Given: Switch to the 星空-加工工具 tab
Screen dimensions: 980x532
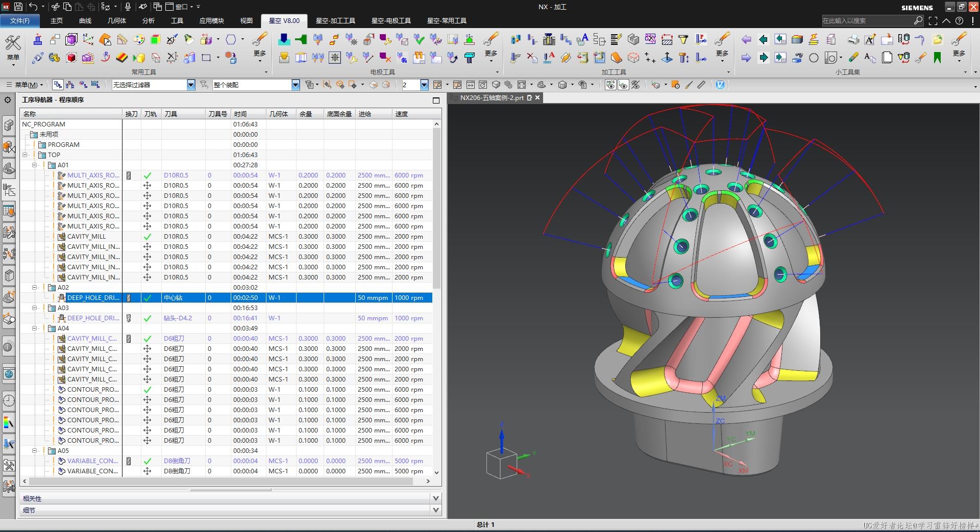Looking at the screenshot, I should pyautogui.click(x=335, y=20).
